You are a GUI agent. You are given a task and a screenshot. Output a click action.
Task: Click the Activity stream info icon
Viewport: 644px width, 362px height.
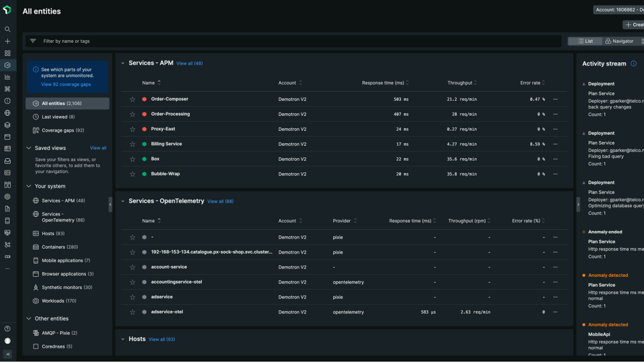point(634,64)
